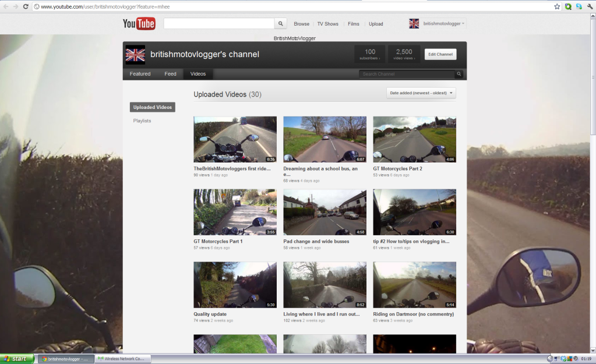Screen dimensions: 596x364
Task: Click the channel search magnifier icon
Action: 459,74
